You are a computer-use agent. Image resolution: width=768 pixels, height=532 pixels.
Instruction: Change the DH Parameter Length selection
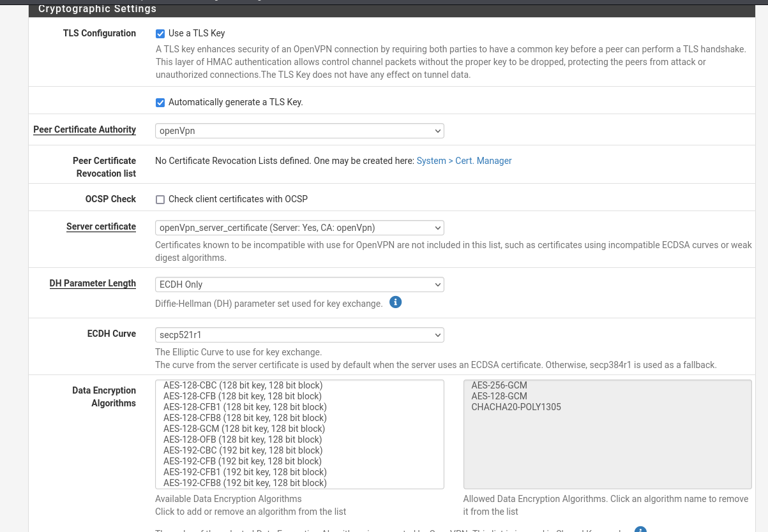point(299,284)
